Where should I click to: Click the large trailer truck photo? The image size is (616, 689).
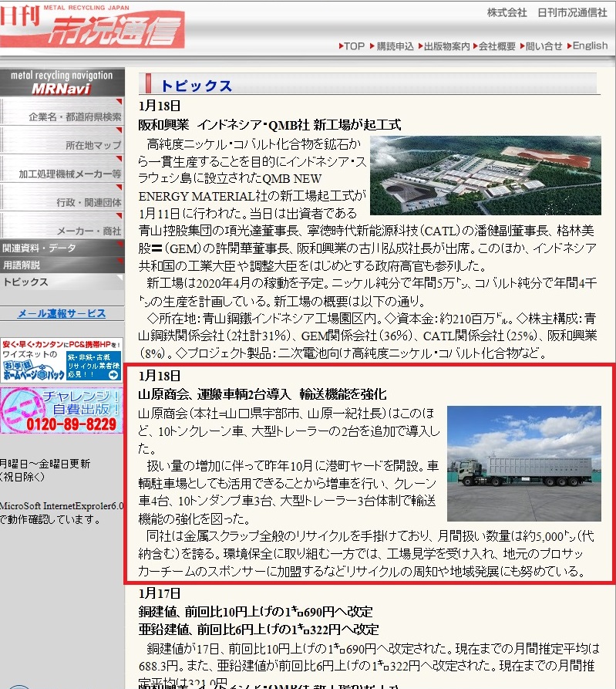(x=523, y=464)
